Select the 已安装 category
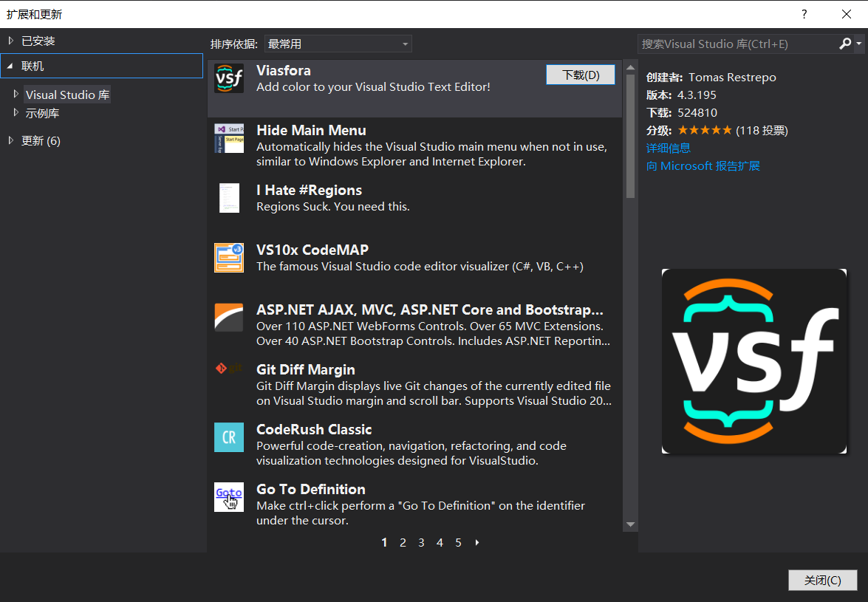The image size is (868, 602). point(38,41)
